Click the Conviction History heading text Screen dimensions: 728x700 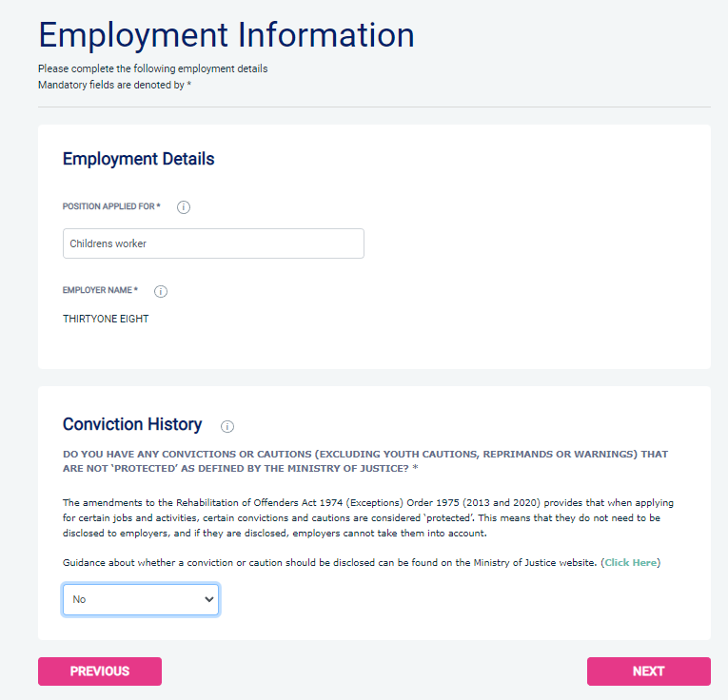tap(132, 424)
